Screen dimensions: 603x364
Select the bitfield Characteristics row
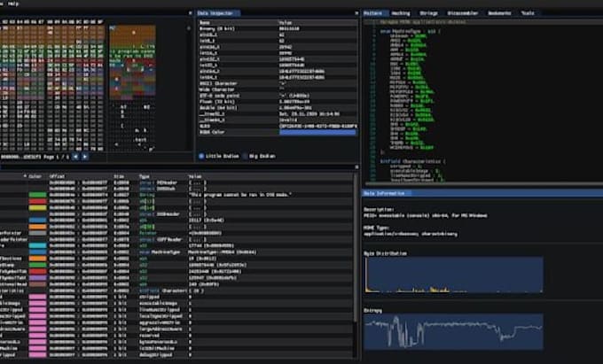pos(176,290)
